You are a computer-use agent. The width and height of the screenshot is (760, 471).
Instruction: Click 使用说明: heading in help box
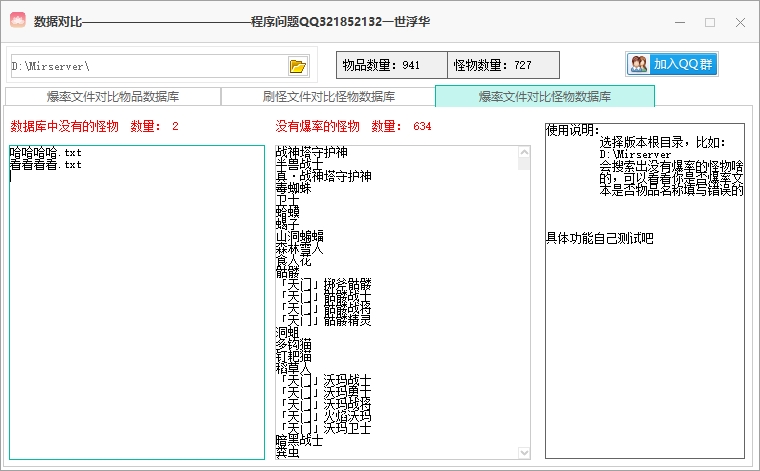click(x=573, y=130)
